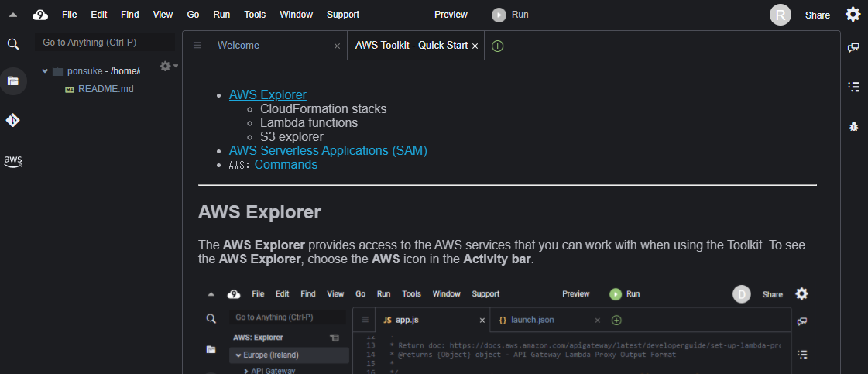
Task: Select the README.md file
Action: point(106,88)
